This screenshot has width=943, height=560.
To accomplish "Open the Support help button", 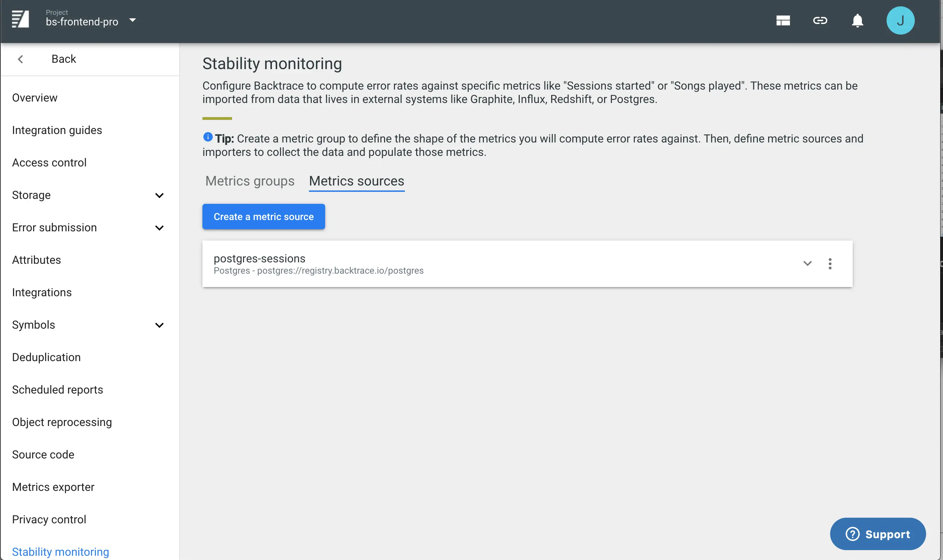I will click(877, 534).
